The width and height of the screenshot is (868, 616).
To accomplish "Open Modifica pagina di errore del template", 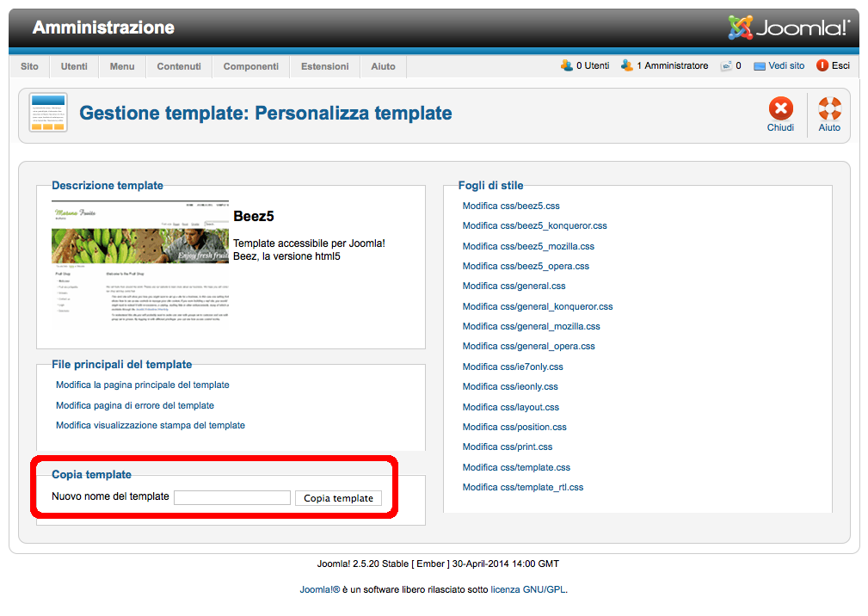I will point(134,405).
